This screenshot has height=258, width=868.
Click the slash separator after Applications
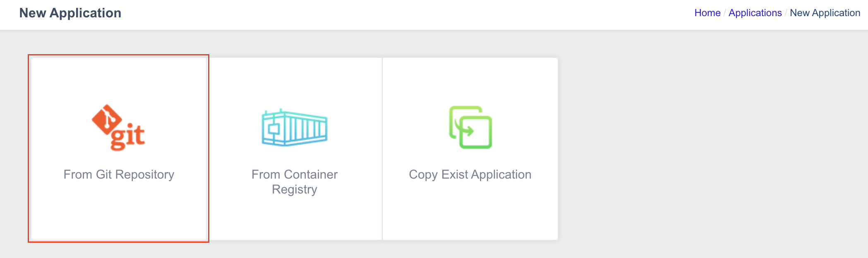point(786,13)
